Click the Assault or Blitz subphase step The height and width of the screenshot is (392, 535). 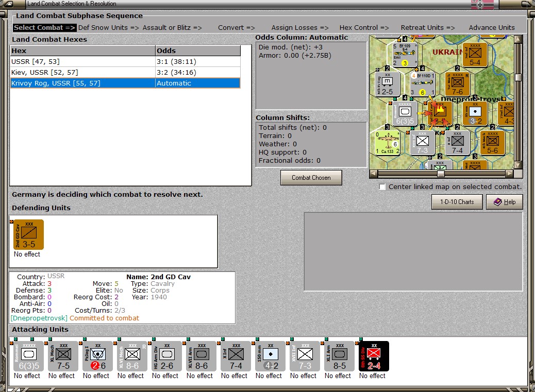click(x=172, y=28)
